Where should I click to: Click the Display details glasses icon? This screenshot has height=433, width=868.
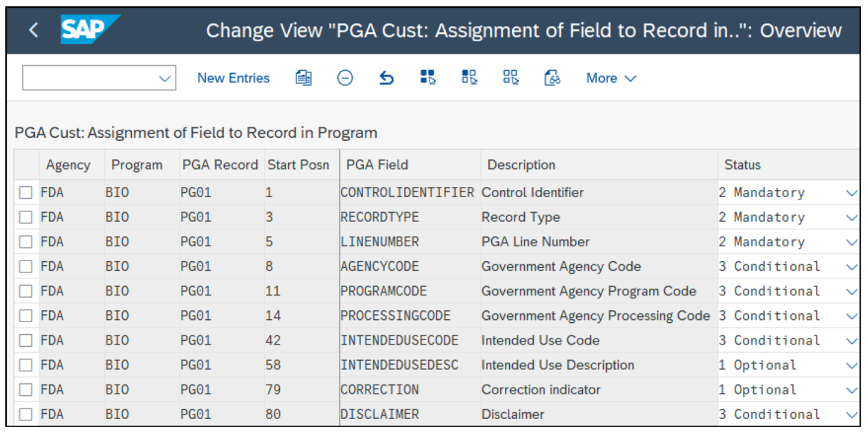(552, 77)
